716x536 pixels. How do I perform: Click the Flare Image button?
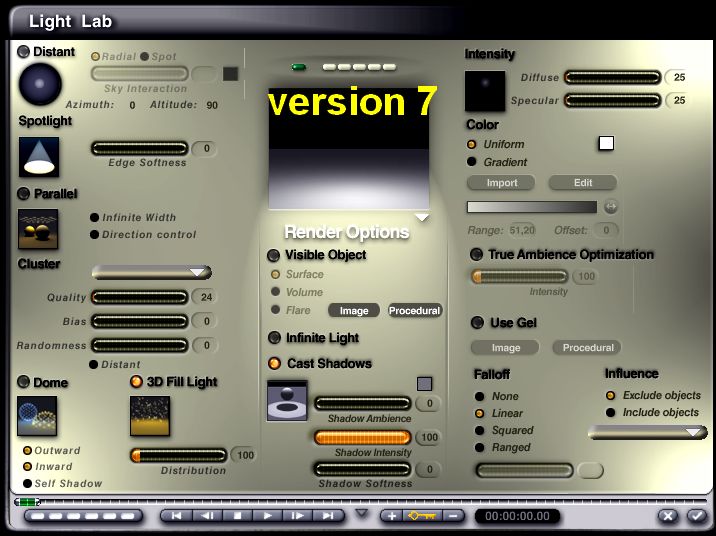354,310
